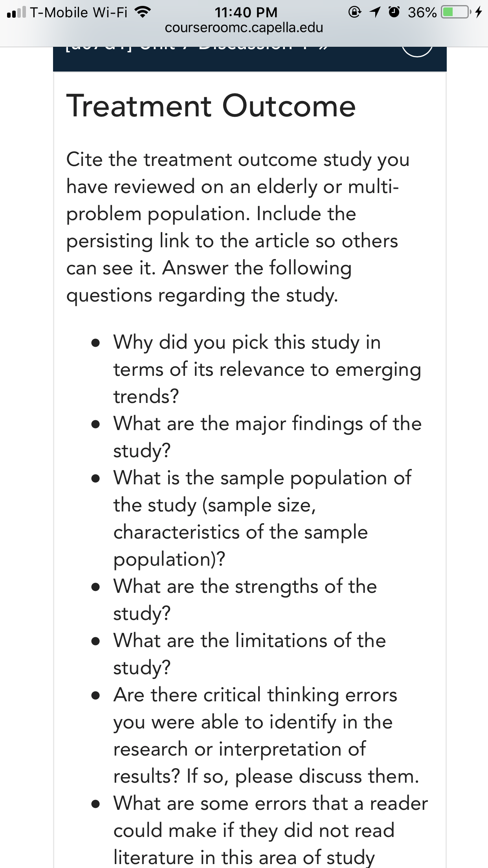Tap the 11:40 PM clock
488x868 pixels.
(x=246, y=12)
